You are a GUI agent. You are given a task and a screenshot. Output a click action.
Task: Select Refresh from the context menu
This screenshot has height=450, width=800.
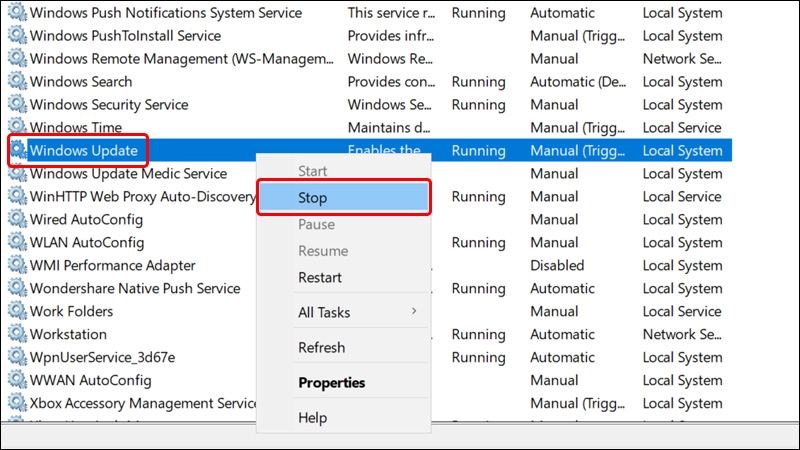[344, 347]
